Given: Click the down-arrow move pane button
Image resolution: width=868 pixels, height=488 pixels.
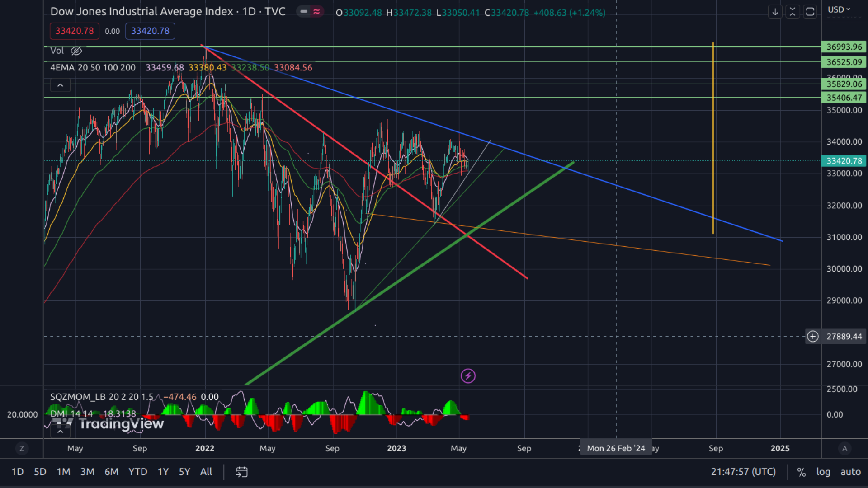Looking at the screenshot, I should 775,12.
